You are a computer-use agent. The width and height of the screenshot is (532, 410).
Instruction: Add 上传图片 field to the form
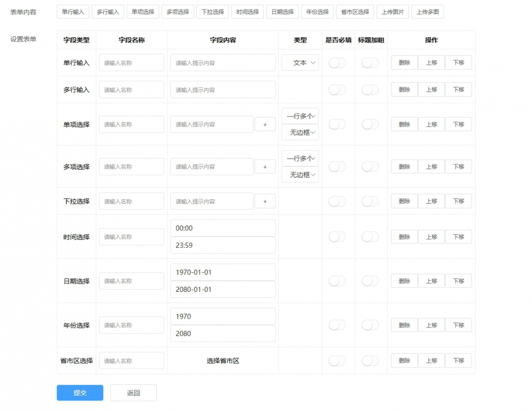coord(393,12)
